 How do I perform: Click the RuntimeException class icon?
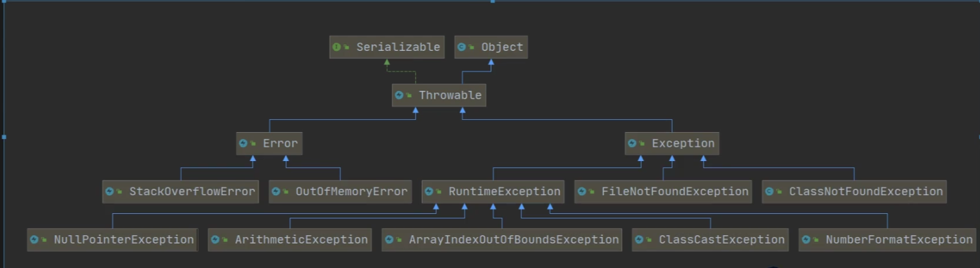click(x=429, y=191)
